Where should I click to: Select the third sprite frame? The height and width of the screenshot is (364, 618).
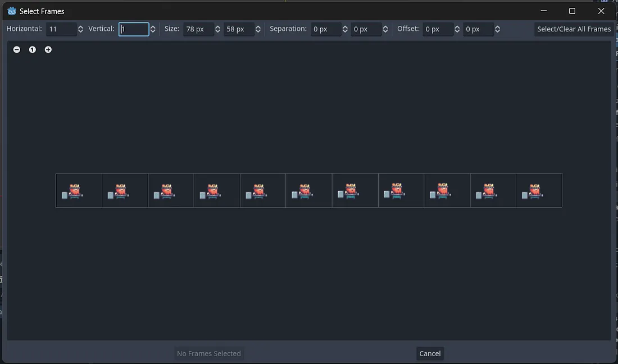(171, 190)
